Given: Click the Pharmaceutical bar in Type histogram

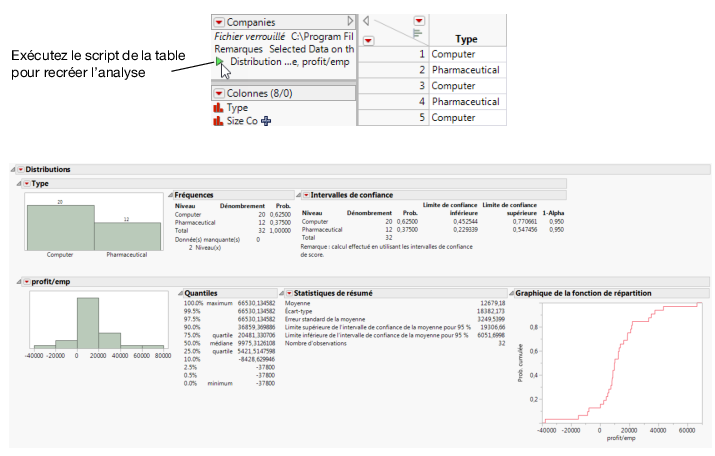Looking at the screenshot, I should [x=128, y=236].
